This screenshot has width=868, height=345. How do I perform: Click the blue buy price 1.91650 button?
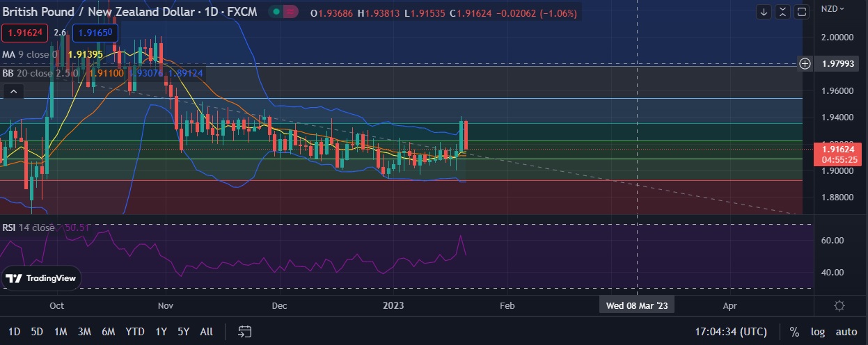[x=97, y=32]
